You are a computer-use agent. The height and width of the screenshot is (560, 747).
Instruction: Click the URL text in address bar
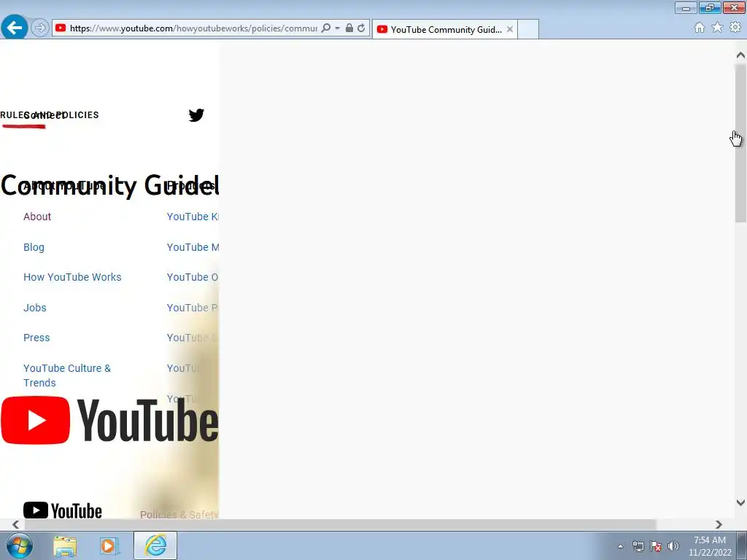193,28
